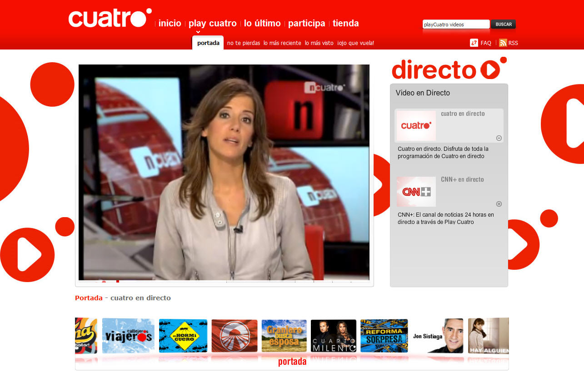Open Reforma Sorpresa show thumbnail
Image resolution: width=584 pixels, height=392 pixels.
click(384, 336)
